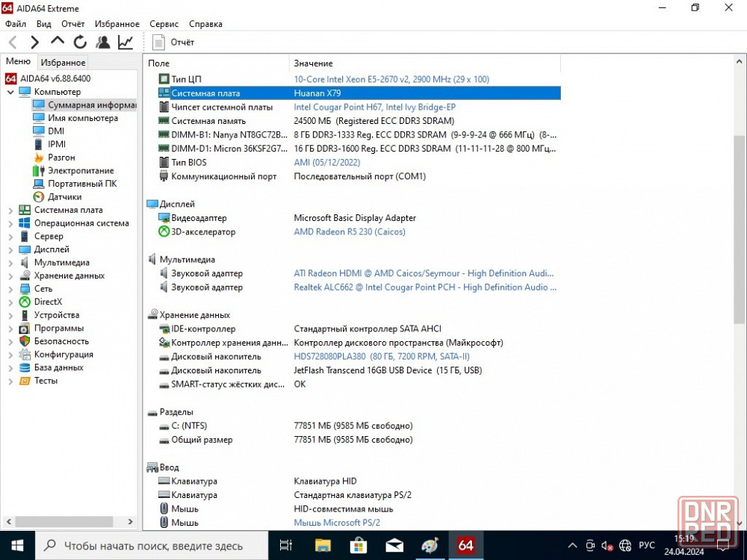The height and width of the screenshot is (560, 747).
Task: Click the vertical scrollbar of the report pane
Action: (739, 229)
